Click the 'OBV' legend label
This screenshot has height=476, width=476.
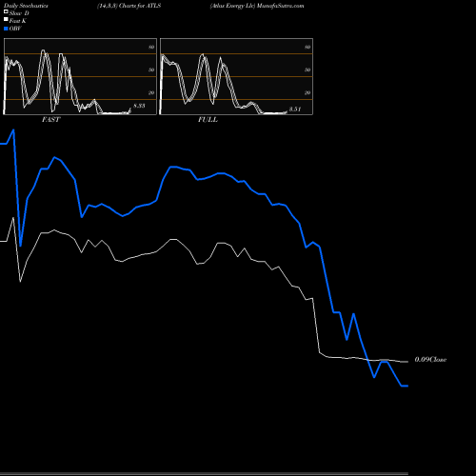pyautogui.click(x=15, y=29)
